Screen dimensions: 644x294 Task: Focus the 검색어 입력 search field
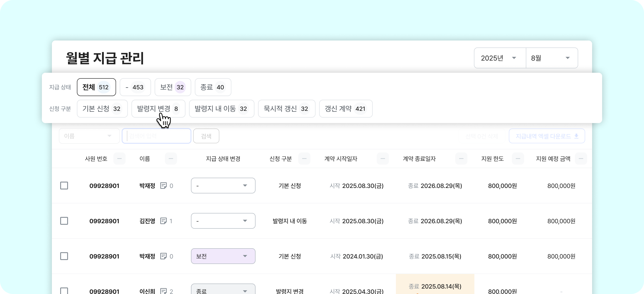coord(157,136)
